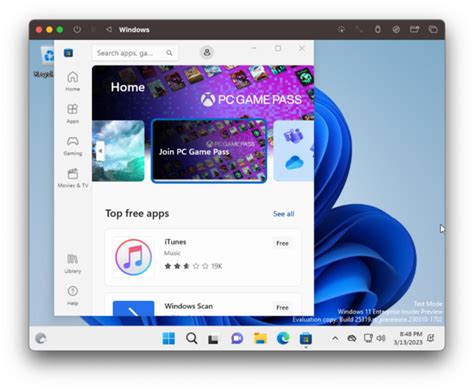The width and height of the screenshot is (474, 389).
Task: Click the Microsoft Store taskbar icon
Action: pyautogui.click(x=306, y=339)
